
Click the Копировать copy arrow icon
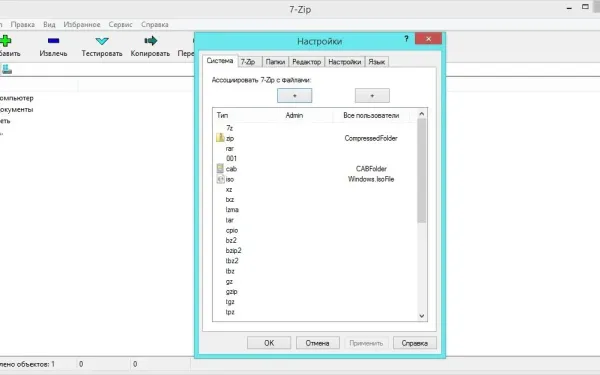150,41
